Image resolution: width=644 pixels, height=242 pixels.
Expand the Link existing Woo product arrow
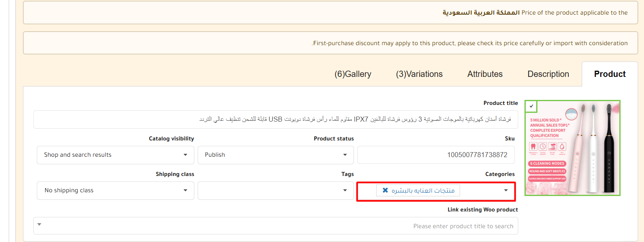39,224
